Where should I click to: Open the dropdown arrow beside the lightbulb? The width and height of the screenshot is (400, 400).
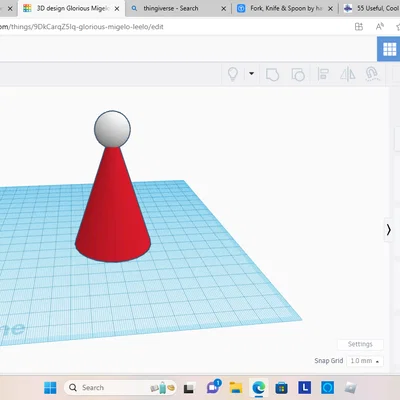click(252, 73)
